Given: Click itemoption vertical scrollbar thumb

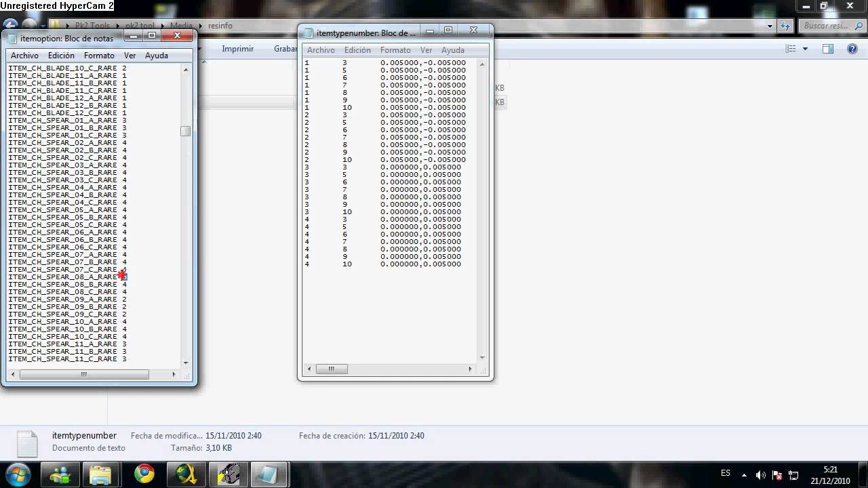Looking at the screenshot, I should (x=186, y=131).
